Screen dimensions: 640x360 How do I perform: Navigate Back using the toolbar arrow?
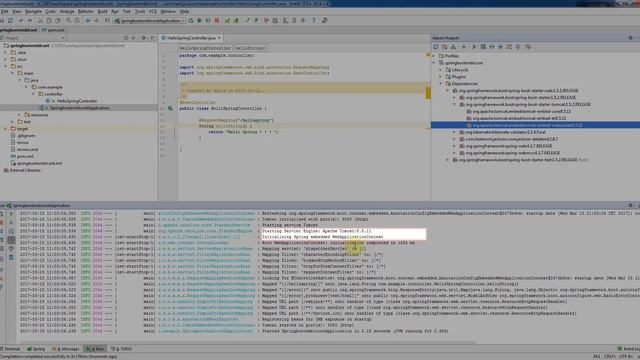87,20
